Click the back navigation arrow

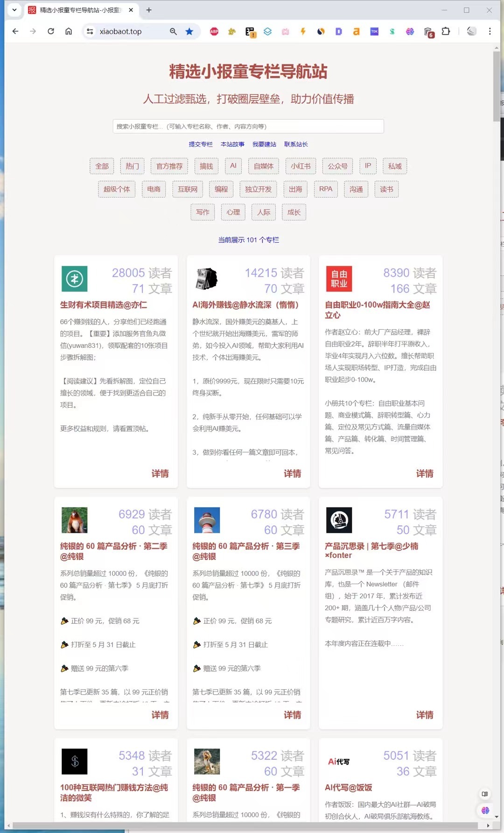[15, 31]
